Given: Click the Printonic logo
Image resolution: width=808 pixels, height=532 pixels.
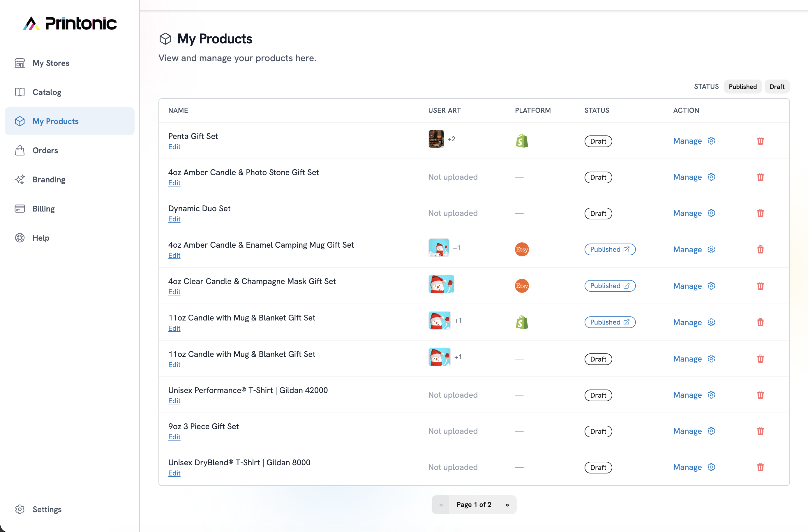Looking at the screenshot, I should click(x=69, y=23).
